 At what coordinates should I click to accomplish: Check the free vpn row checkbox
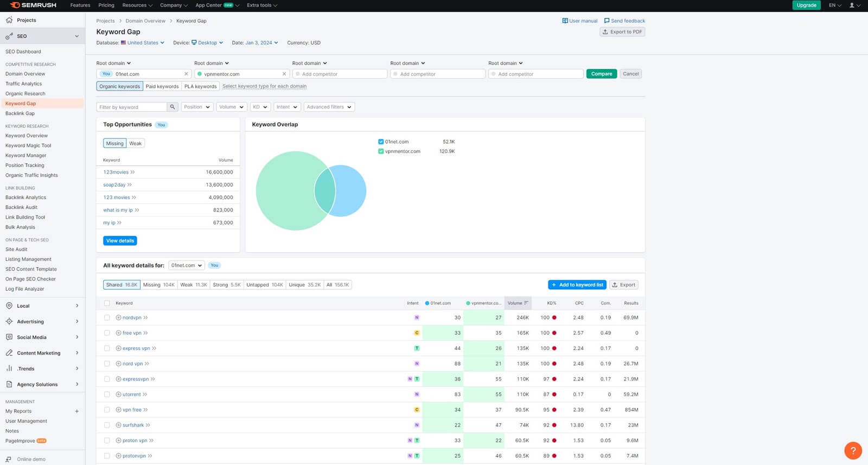[107, 333]
